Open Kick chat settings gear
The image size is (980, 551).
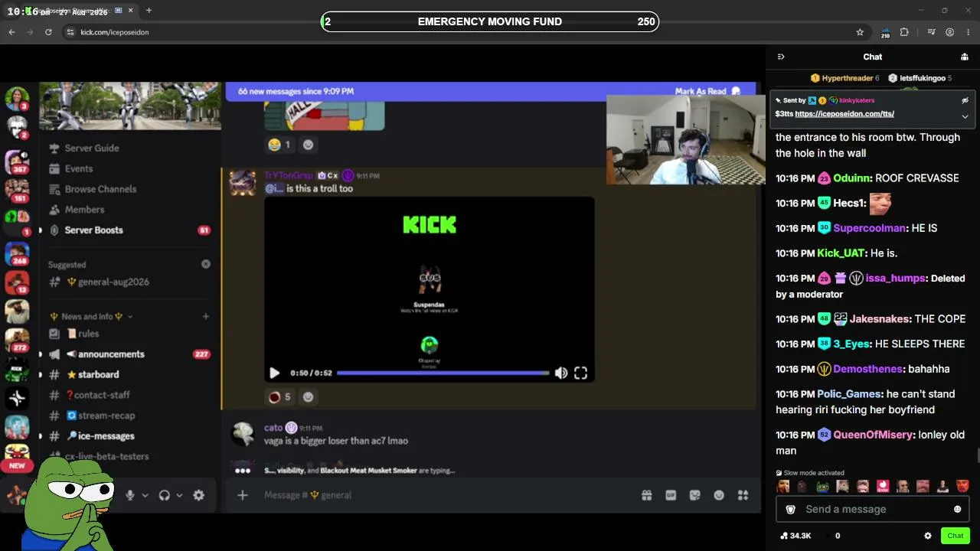[x=928, y=536]
